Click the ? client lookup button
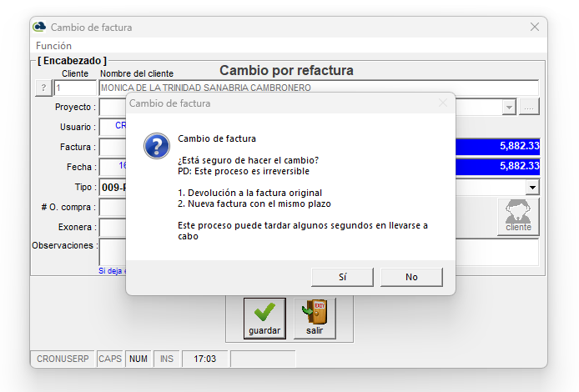Image resolution: width=579 pixels, height=392 pixels. coord(43,88)
